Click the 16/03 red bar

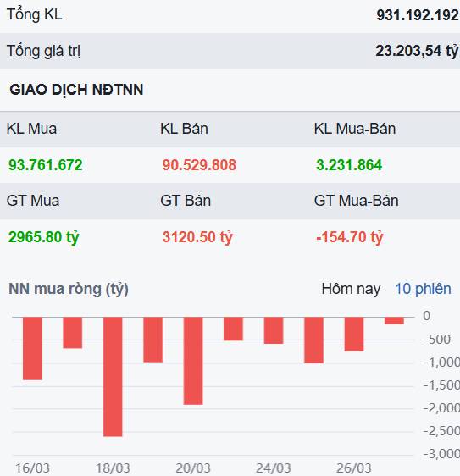coord(32,348)
